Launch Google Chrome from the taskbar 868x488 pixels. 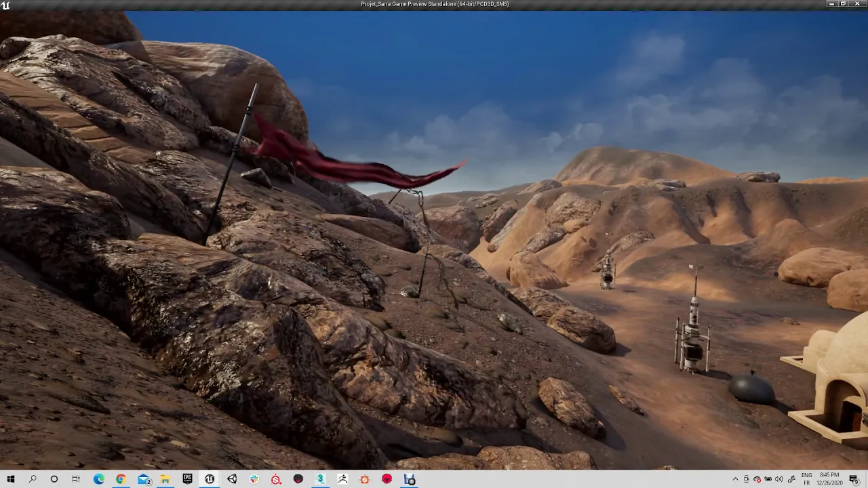click(121, 479)
